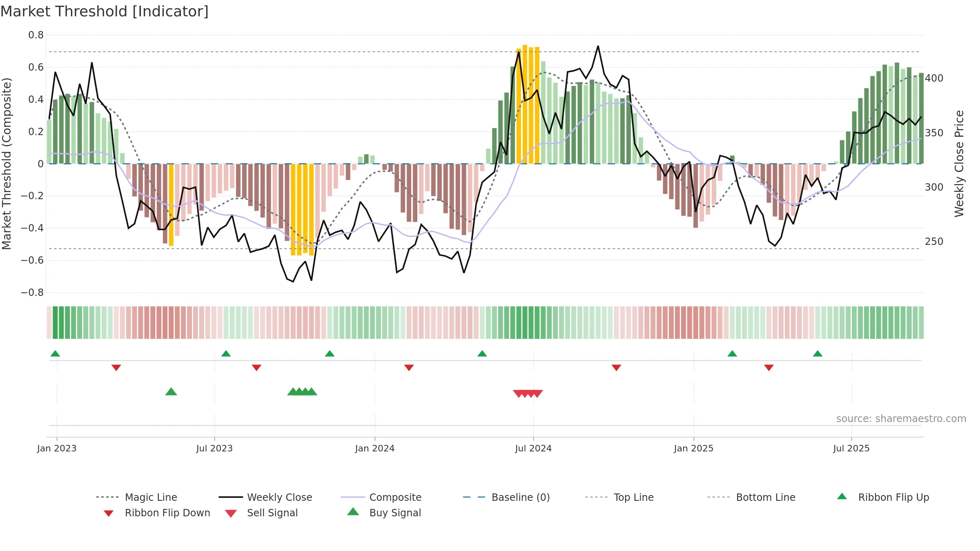Select the Ribbon Flip Down marker in February 2024
This screenshot has width=980, height=551.
(409, 368)
